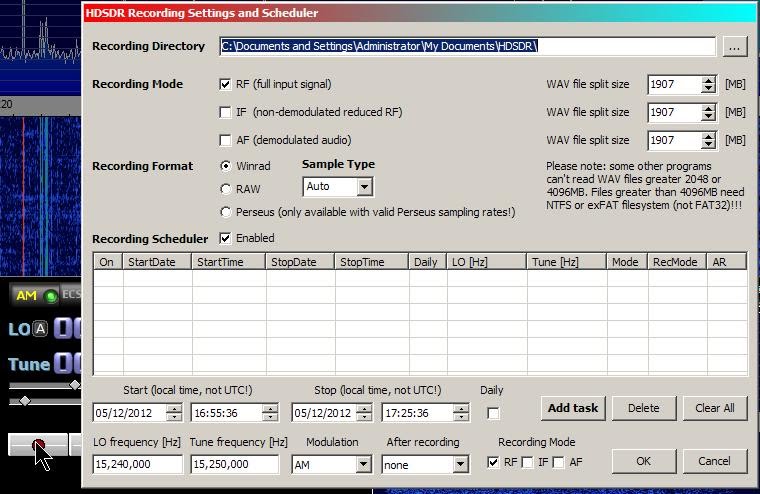Click the first empty scheduler table row
The height and width of the screenshot is (494, 760).
[x=420, y=279]
